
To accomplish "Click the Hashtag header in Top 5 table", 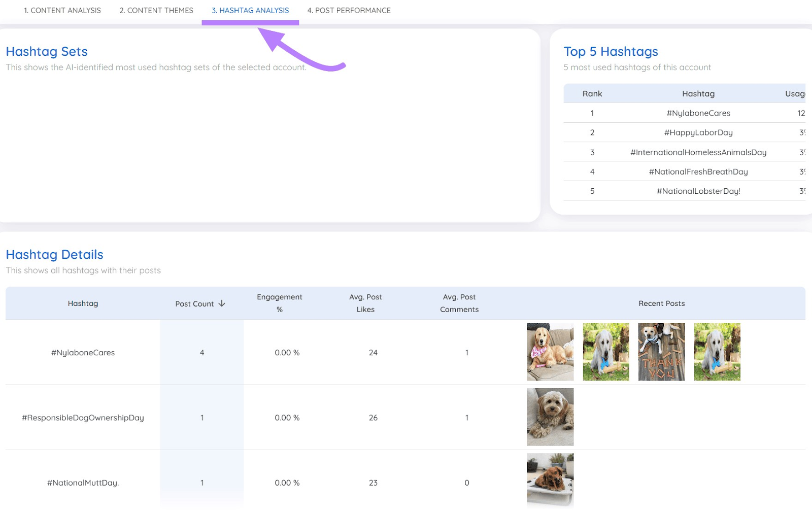I will 698,94.
